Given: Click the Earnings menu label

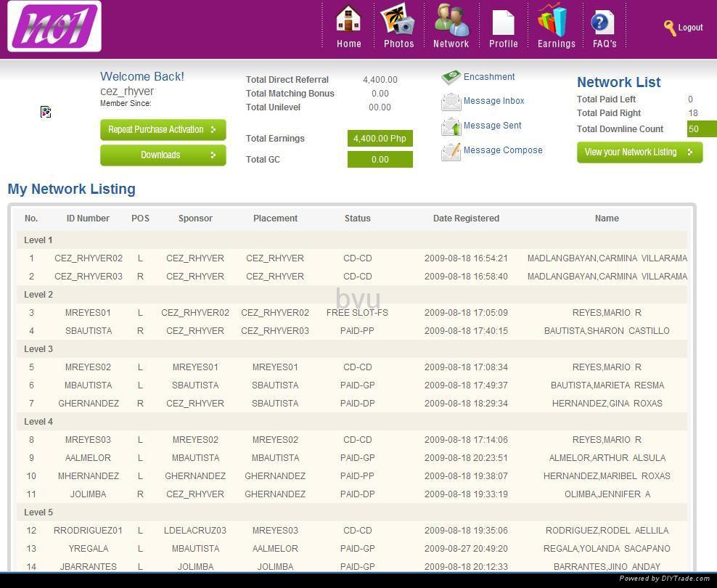Looking at the screenshot, I should click(x=557, y=44).
